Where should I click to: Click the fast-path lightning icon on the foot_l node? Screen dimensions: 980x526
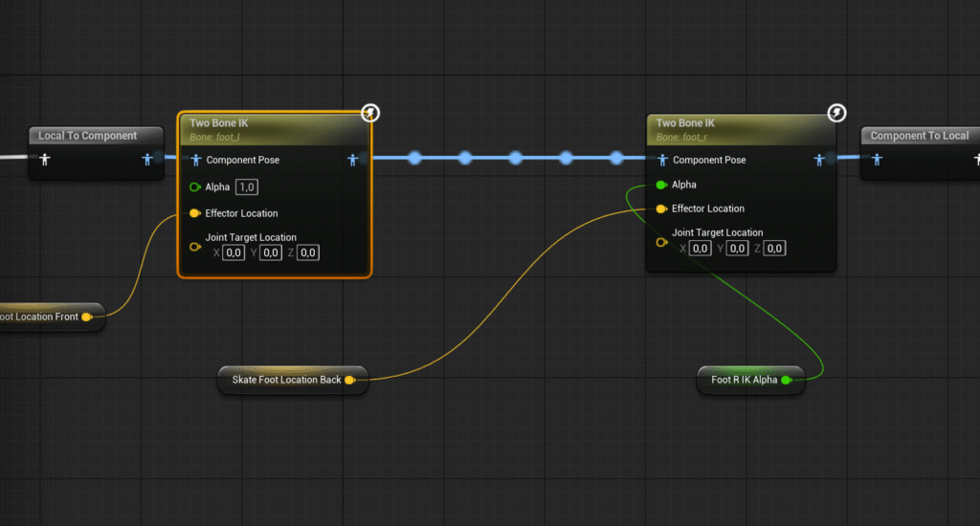(x=370, y=114)
